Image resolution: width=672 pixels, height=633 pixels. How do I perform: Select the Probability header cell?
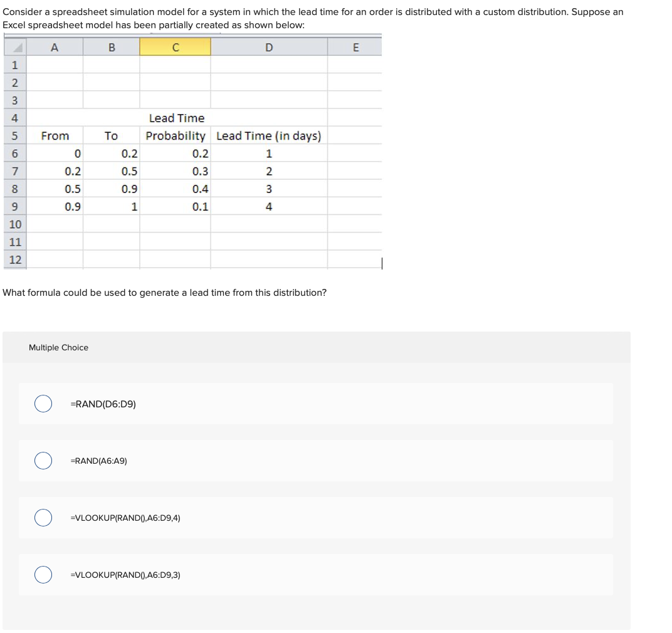pyautogui.click(x=176, y=135)
